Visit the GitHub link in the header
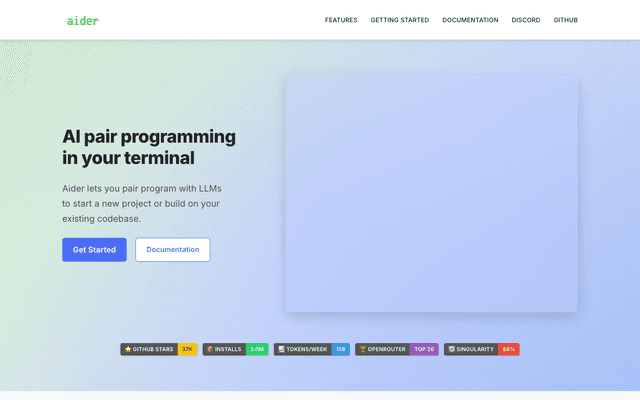The image size is (640, 400). 566,20
